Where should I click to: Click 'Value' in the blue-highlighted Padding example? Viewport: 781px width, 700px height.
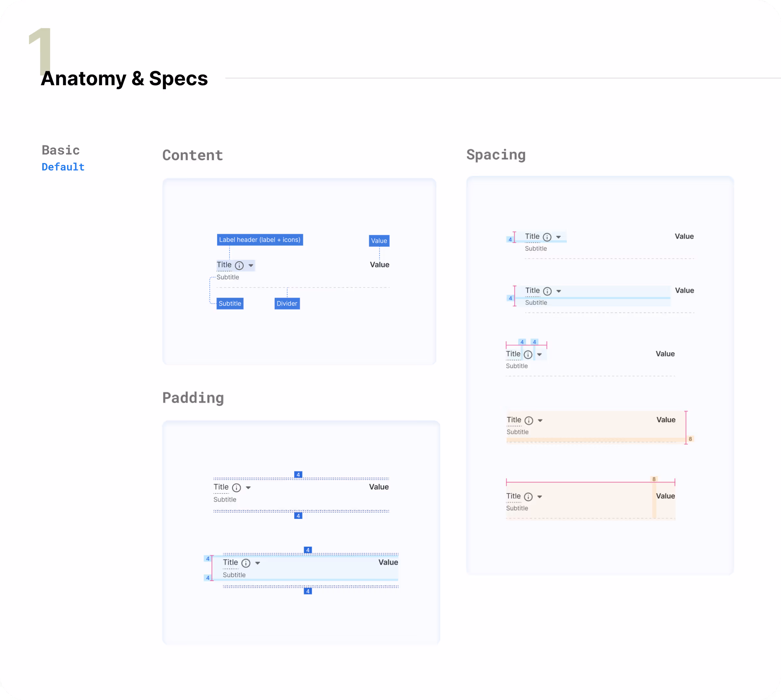[388, 562]
